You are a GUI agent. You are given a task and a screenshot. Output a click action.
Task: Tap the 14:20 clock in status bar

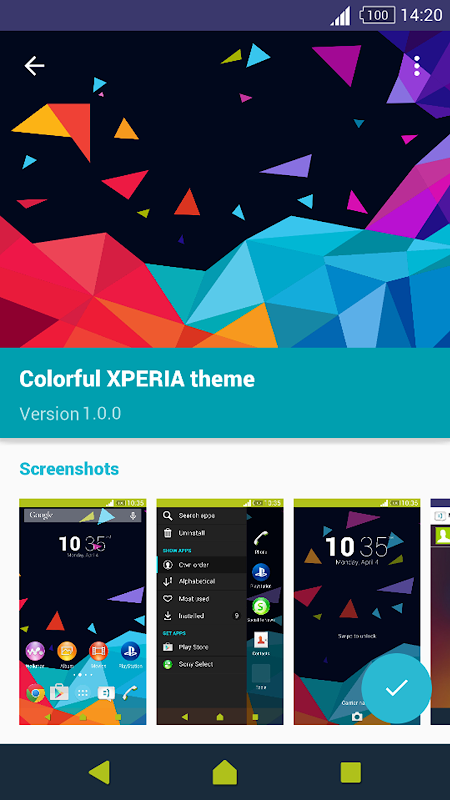point(421,15)
